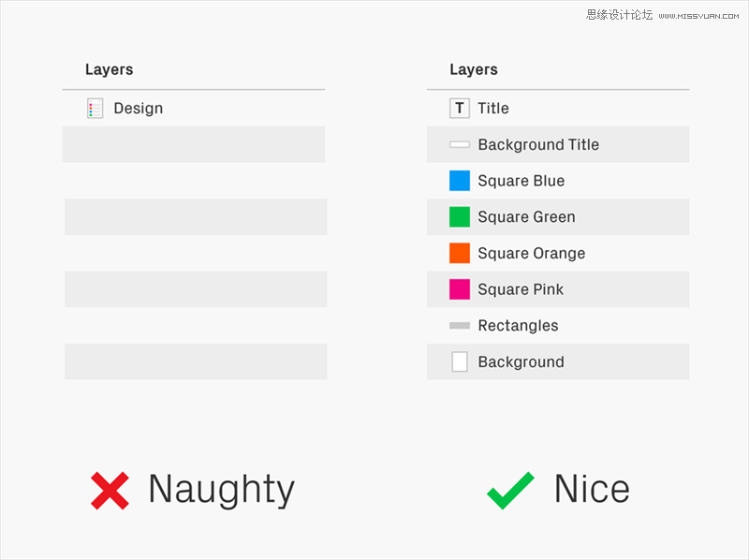
Task: Select the Title text layer T icon
Action: (x=460, y=108)
